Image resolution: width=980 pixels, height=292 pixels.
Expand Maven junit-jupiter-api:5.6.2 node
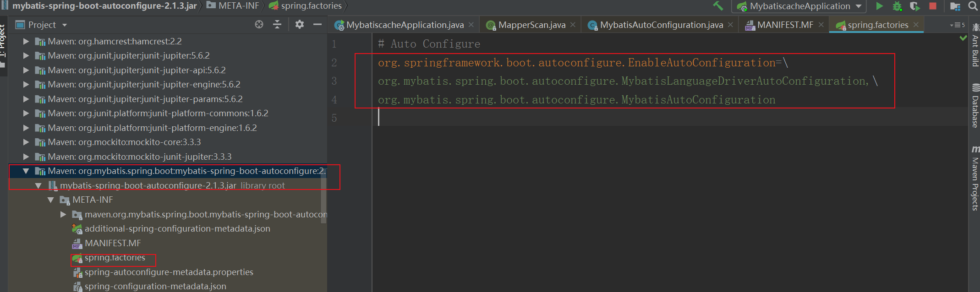point(26,70)
